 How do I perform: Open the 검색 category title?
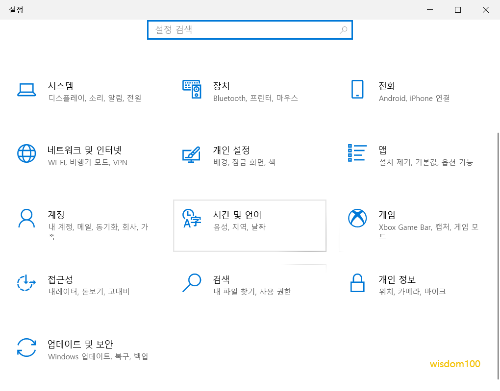click(x=222, y=279)
